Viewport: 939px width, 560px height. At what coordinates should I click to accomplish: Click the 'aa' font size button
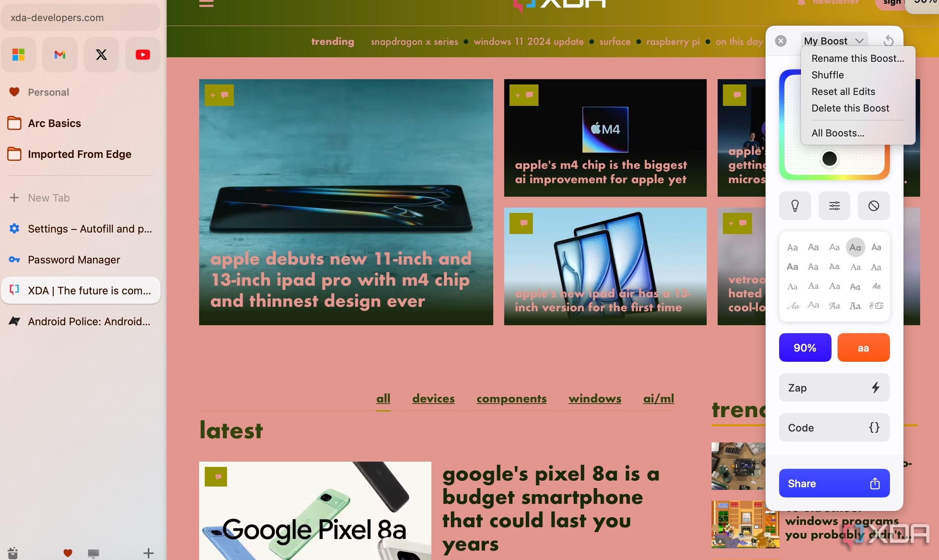pos(863,347)
